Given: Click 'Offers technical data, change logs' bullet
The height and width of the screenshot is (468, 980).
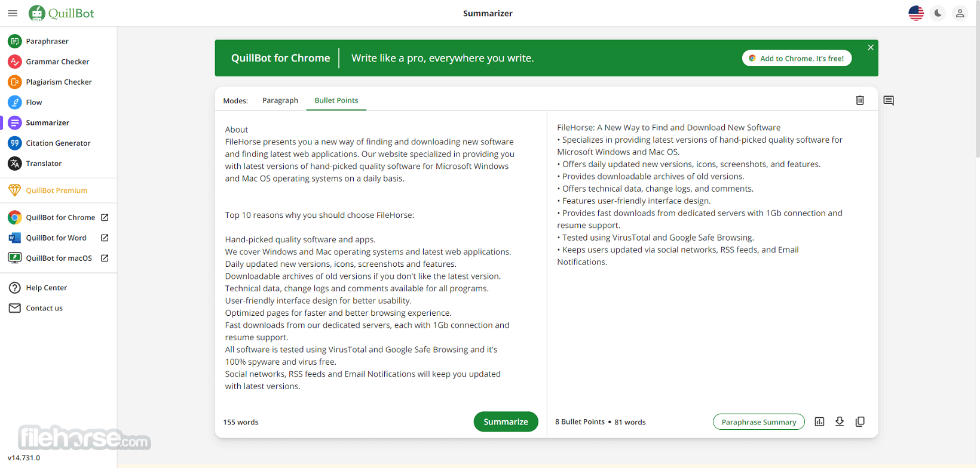Looking at the screenshot, I should 656,189.
